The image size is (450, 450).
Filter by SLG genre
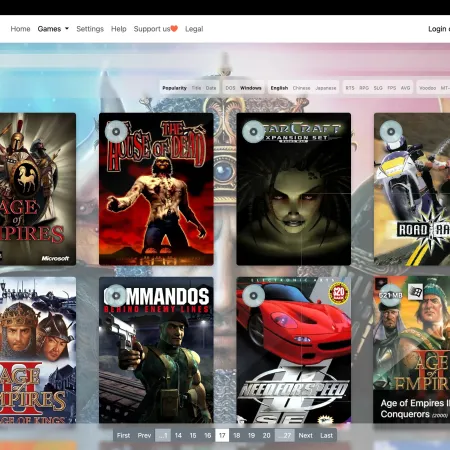(378, 88)
